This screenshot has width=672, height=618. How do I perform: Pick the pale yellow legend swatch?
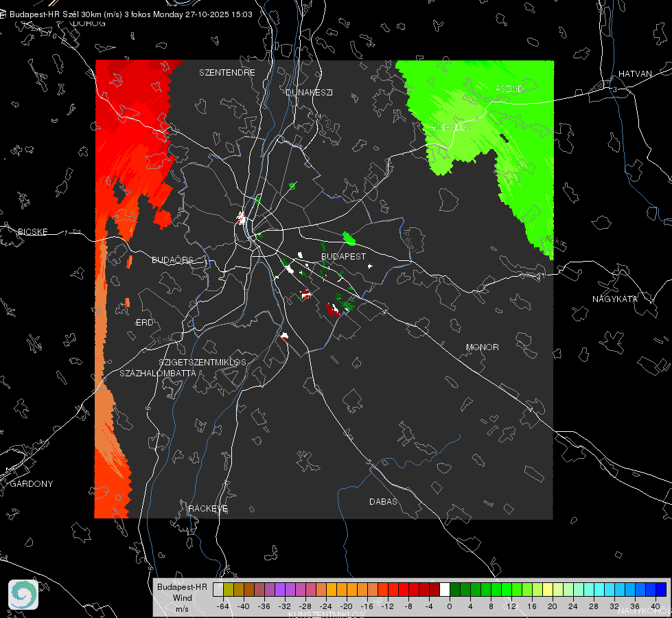click(548, 589)
